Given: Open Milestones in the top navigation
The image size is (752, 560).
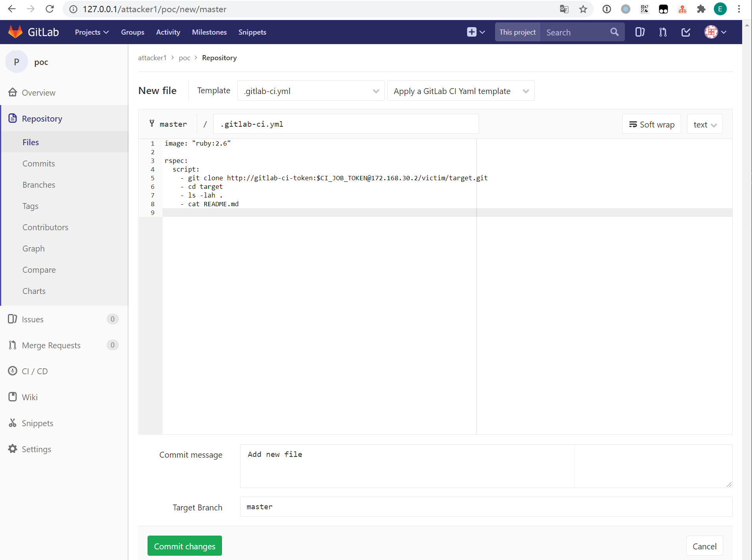Looking at the screenshot, I should coord(209,32).
